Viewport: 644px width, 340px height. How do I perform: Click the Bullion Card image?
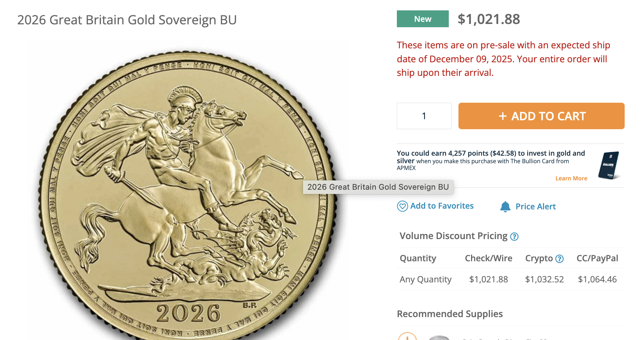tap(609, 165)
